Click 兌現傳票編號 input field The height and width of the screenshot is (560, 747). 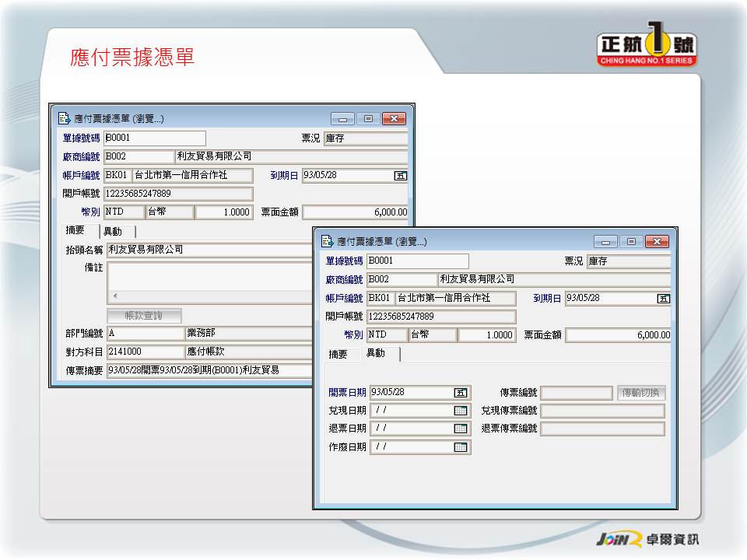[x=602, y=411]
